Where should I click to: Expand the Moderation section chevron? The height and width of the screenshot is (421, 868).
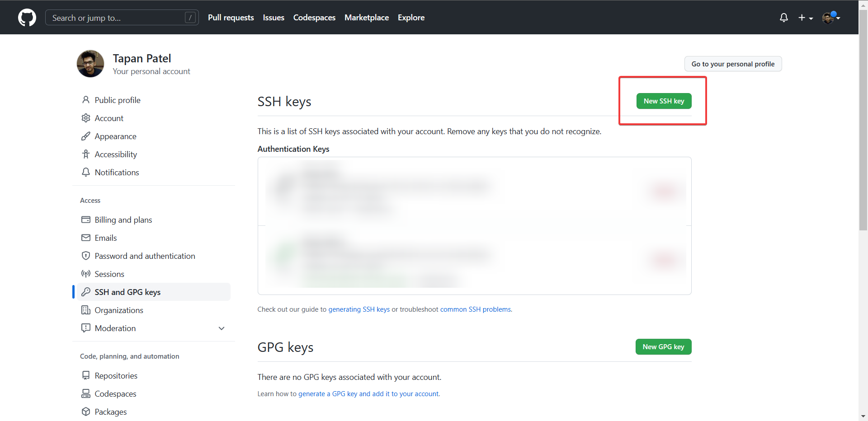222,328
